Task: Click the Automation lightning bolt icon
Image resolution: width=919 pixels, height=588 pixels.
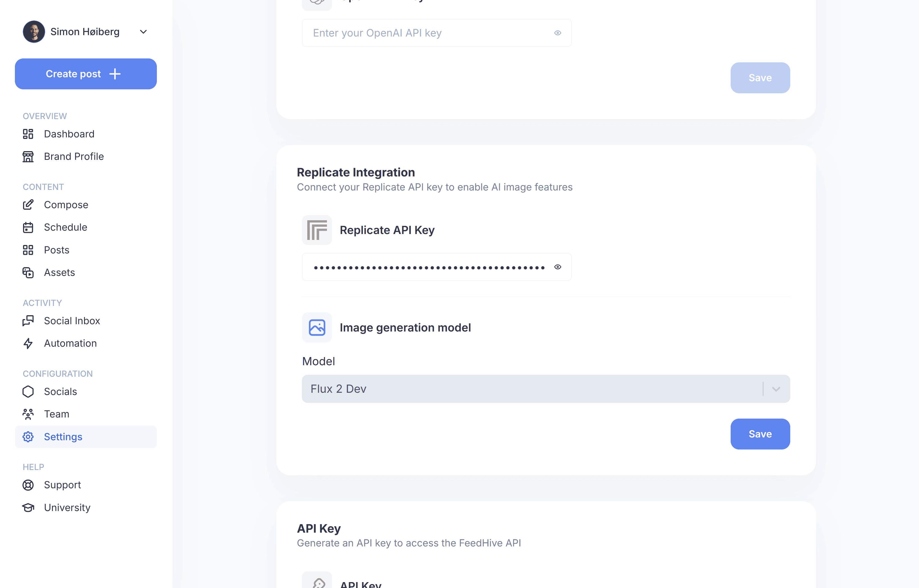Action: pos(28,343)
